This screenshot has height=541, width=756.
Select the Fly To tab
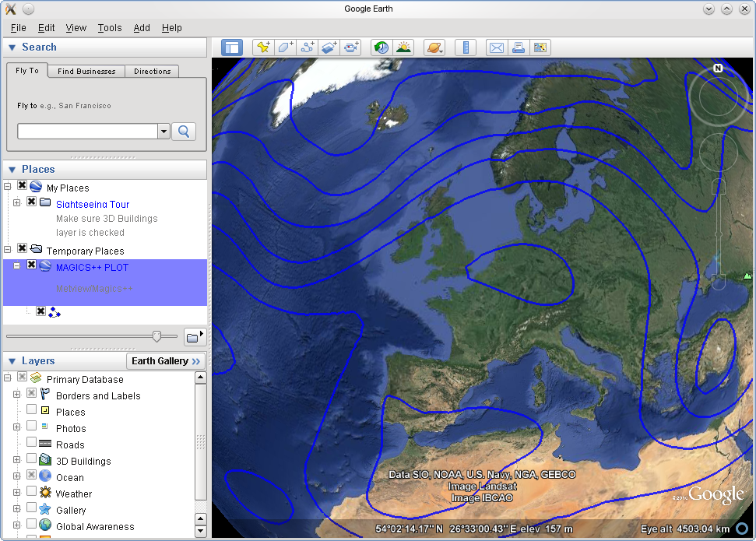27,70
